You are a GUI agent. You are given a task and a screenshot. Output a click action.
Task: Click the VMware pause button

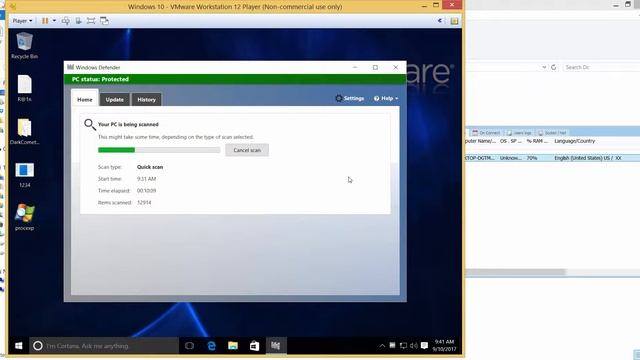45,21
